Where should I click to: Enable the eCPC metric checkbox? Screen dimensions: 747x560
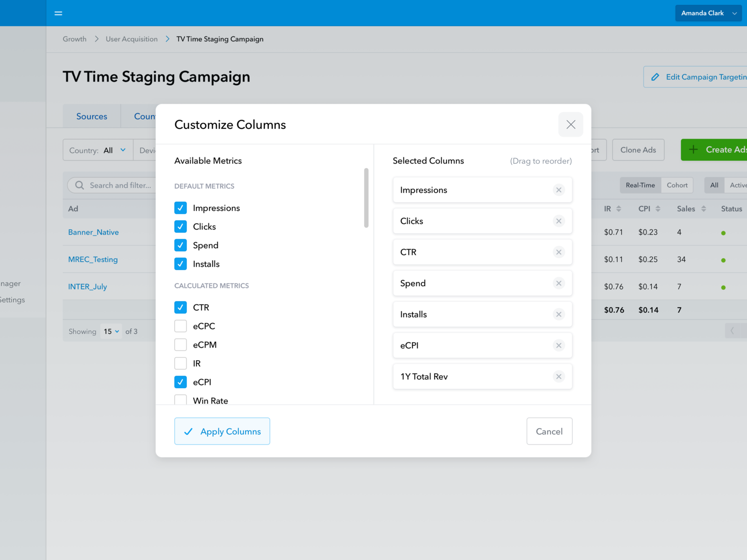(x=181, y=326)
